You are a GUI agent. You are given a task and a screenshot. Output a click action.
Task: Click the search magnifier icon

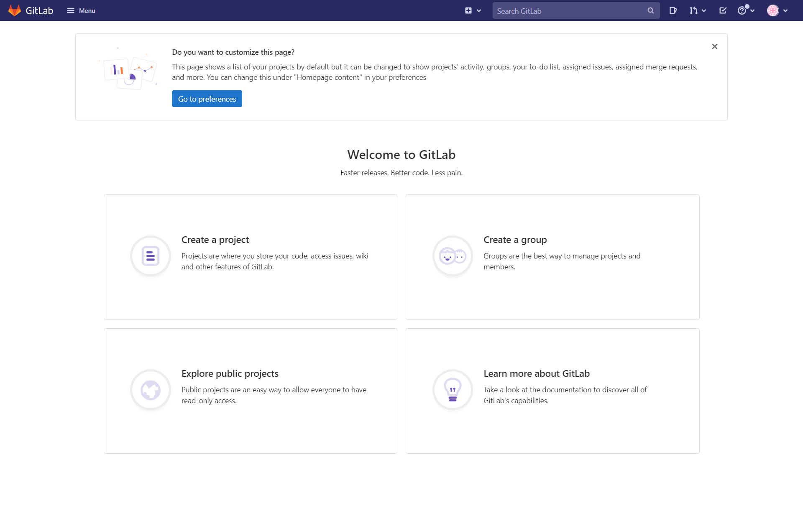(x=650, y=10)
